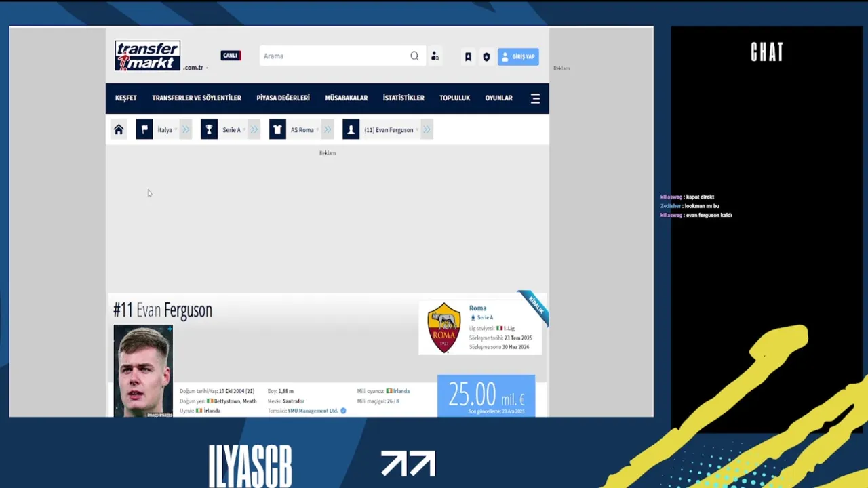Click the GİRİŞ YAP login button
The image size is (868, 488).
[518, 57]
